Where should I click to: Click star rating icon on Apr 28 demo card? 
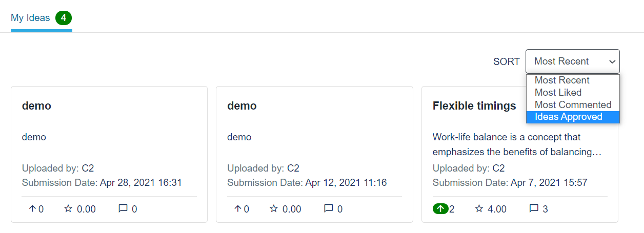pyautogui.click(x=68, y=209)
